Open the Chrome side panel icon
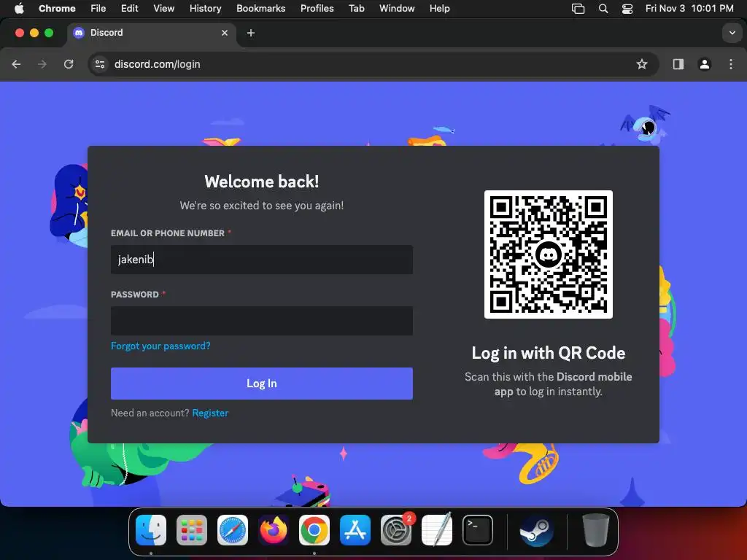The width and height of the screenshot is (747, 560). tap(678, 64)
